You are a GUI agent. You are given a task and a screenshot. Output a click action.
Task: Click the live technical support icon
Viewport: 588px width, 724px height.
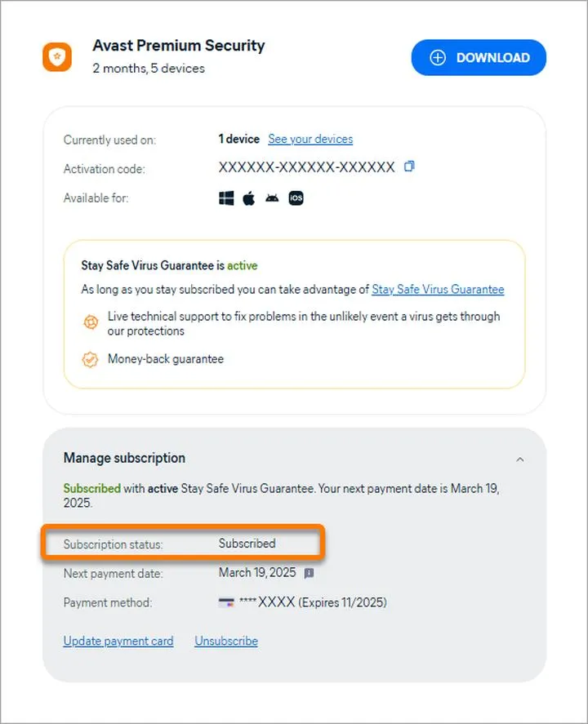coord(91,322)
